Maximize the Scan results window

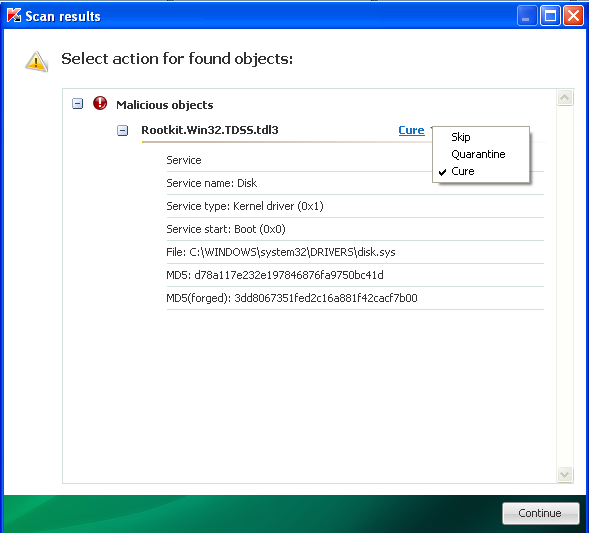pos(550,16)
